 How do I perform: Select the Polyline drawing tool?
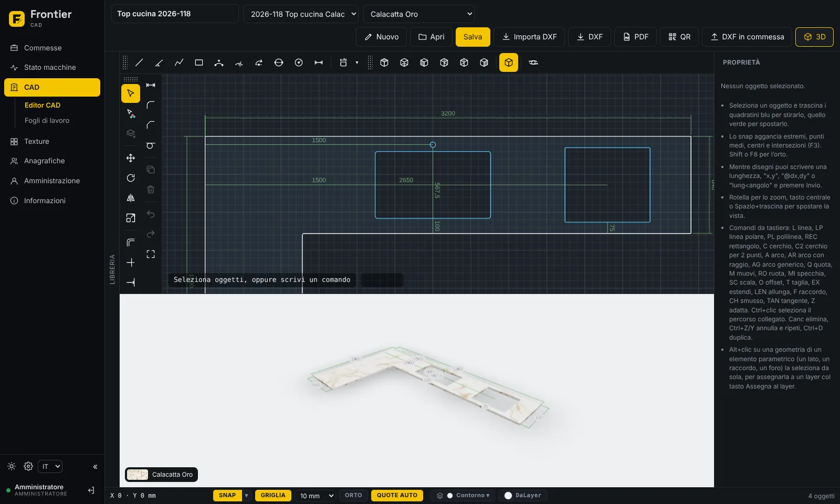click(x=179, y=62)
